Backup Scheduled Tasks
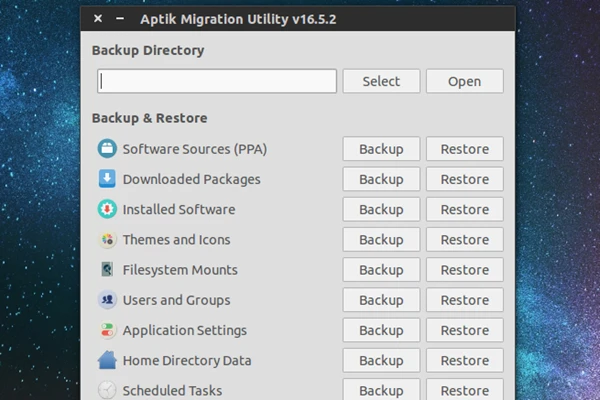Image resolution: width=600 pixels, height=400 pixels. coord(381,390)
